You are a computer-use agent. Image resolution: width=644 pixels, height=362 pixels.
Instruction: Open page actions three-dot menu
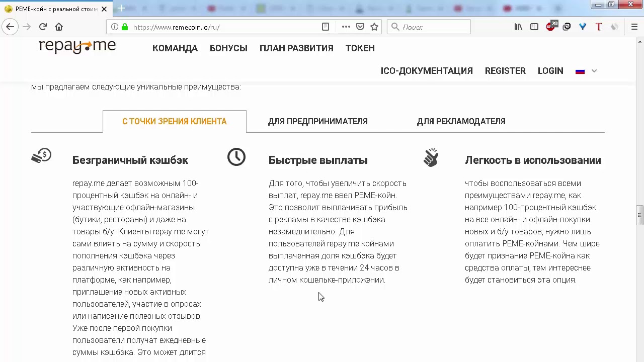[346, 27]
